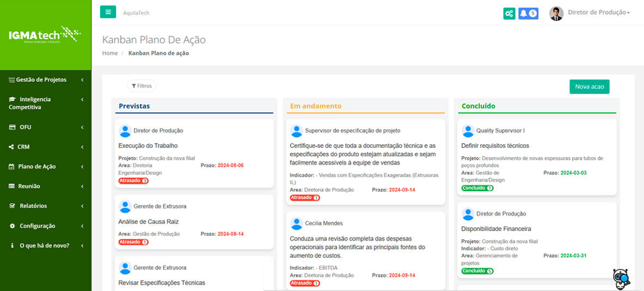Open the Conduza uma revisão completa card text

coord(357,247)
